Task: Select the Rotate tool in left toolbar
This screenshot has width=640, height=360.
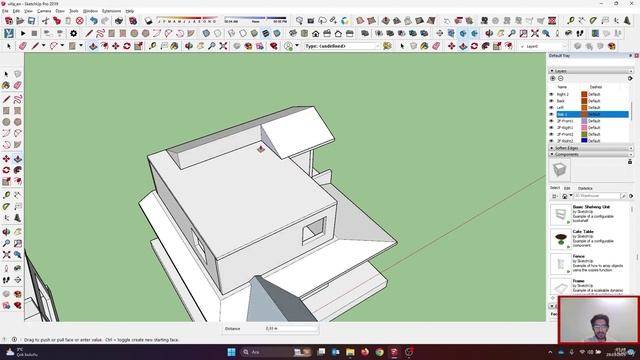Action: click(x=6, y=170)
